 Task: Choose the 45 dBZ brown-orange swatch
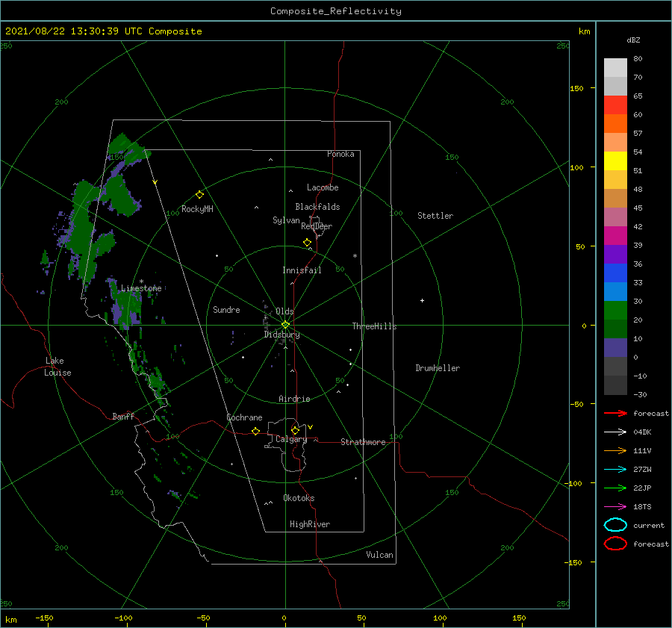click(x=615, y=198)
